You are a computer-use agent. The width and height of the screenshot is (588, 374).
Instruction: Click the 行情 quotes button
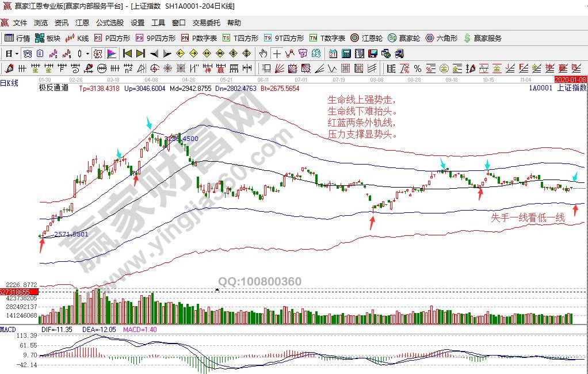pos(17,38)
